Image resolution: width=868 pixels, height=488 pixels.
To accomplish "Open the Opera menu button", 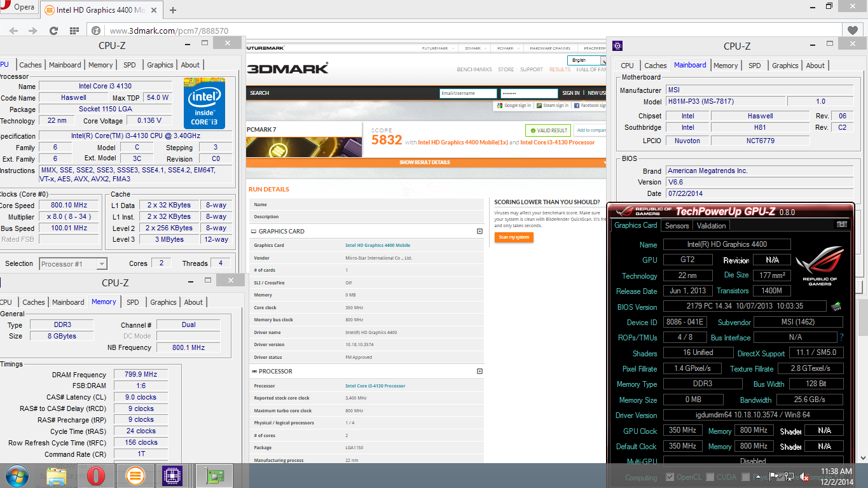I will click(x=19, y=7).
